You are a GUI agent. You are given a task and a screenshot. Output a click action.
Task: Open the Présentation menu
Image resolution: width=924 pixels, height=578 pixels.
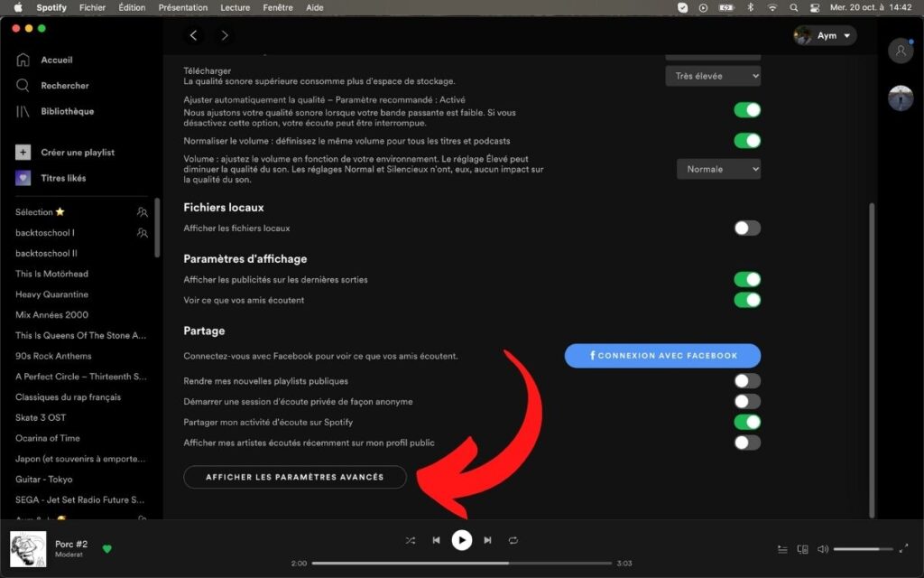click(182, 7)
